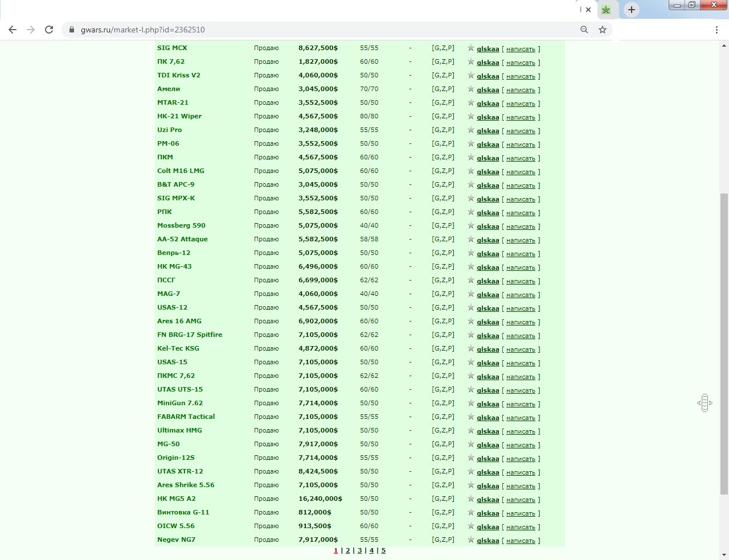Open the OICW 5.56 item link

coord(176,526)
